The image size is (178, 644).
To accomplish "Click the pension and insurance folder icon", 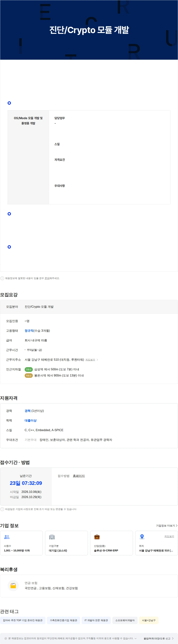I will (13, 585).
